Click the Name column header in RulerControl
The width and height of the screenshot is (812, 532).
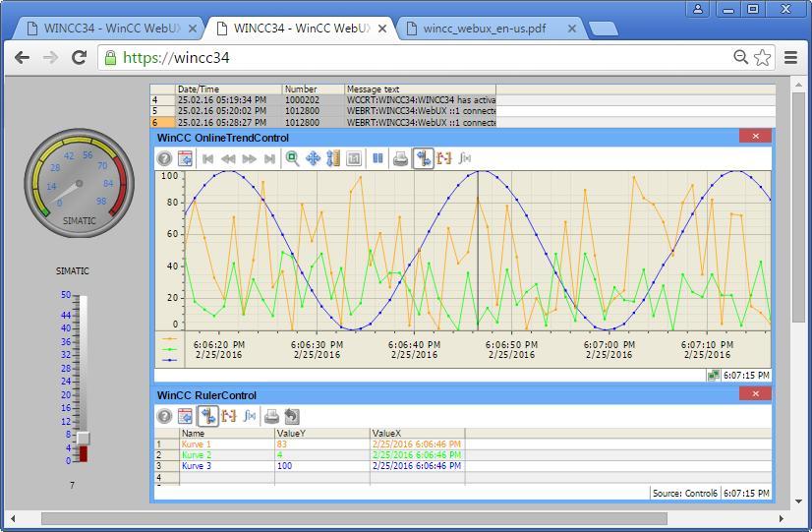click(x=227, y=433)
